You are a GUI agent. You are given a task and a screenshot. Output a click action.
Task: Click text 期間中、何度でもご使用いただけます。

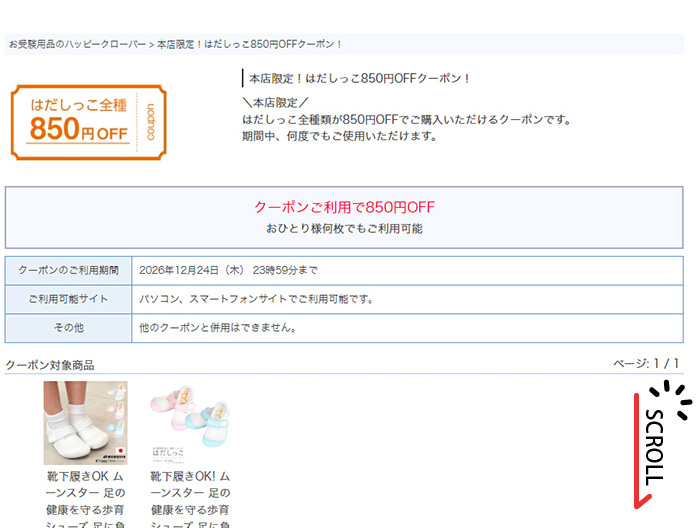(x=340, y=136)
